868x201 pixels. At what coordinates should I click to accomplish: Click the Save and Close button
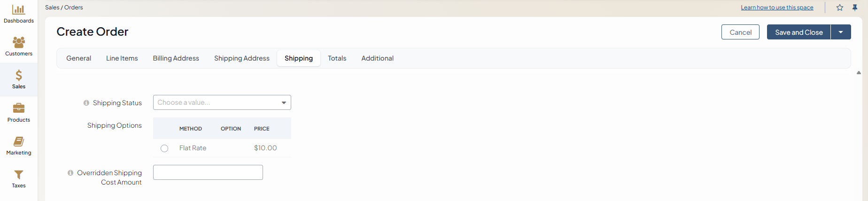click(798, 32)
